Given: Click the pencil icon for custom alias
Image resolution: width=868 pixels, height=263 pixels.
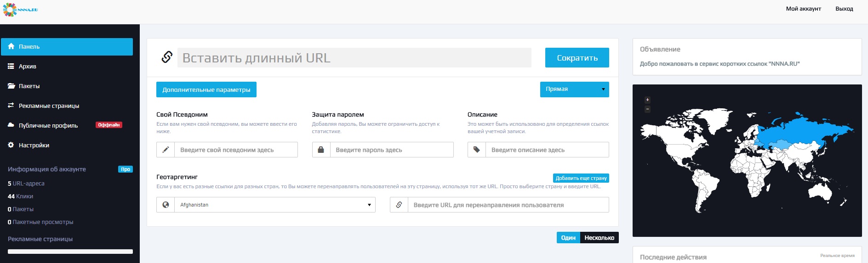Looking at the screenshot, I should pyautogui.click(x=166, y=150).
